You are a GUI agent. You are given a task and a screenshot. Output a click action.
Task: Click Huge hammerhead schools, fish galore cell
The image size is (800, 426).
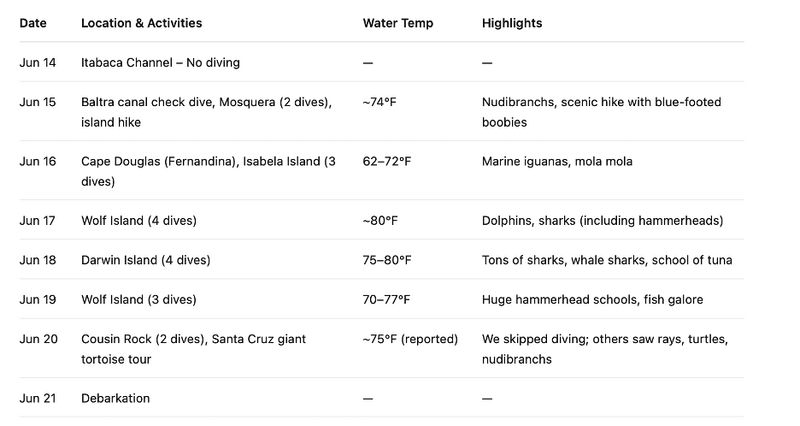pyautogui.click(x=592, y=299)
